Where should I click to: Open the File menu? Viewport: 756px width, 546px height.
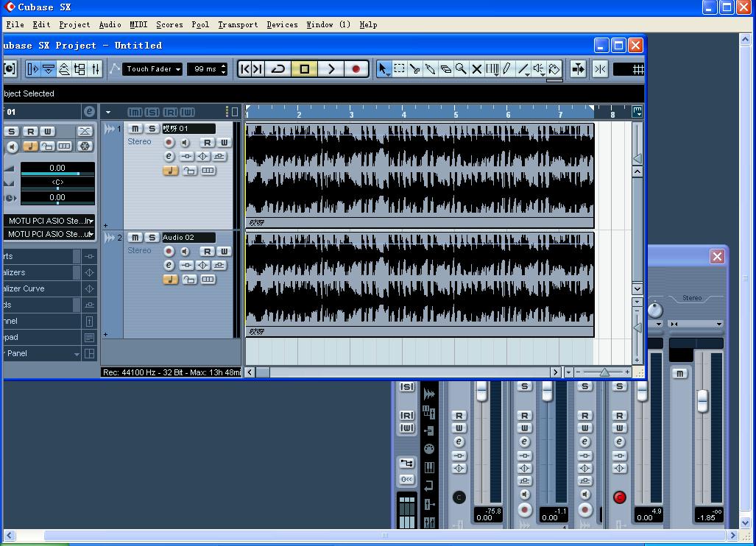point(15,24)
